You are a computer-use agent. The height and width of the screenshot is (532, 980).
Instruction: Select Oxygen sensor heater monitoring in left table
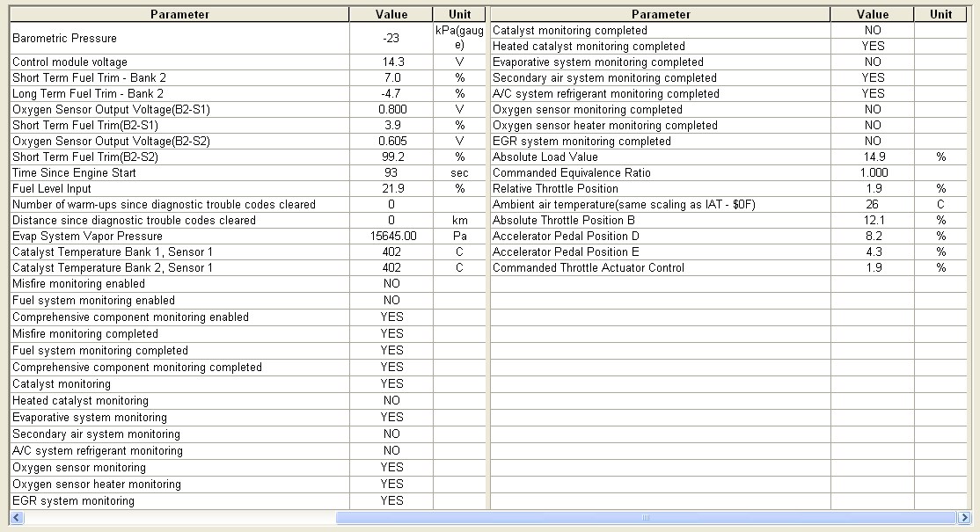click(x=247, y=484)
